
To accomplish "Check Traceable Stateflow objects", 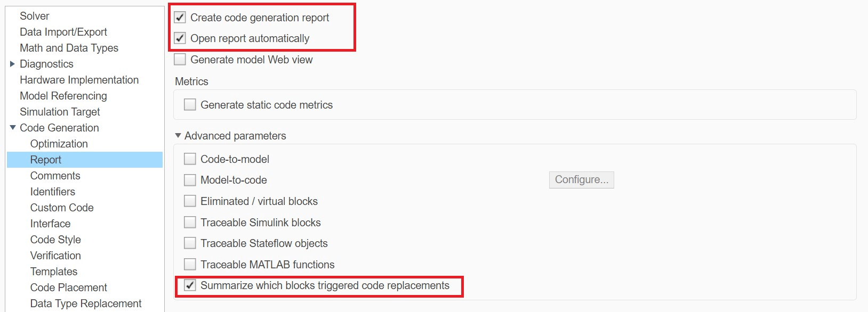I will pos(190,243).
